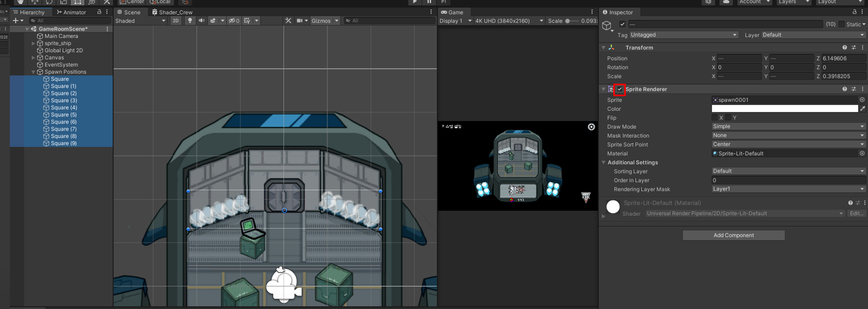Open the scene camera settings icon
Image resolution: width=868 pixels, height=309 pixels.
(x=299, y=21)
